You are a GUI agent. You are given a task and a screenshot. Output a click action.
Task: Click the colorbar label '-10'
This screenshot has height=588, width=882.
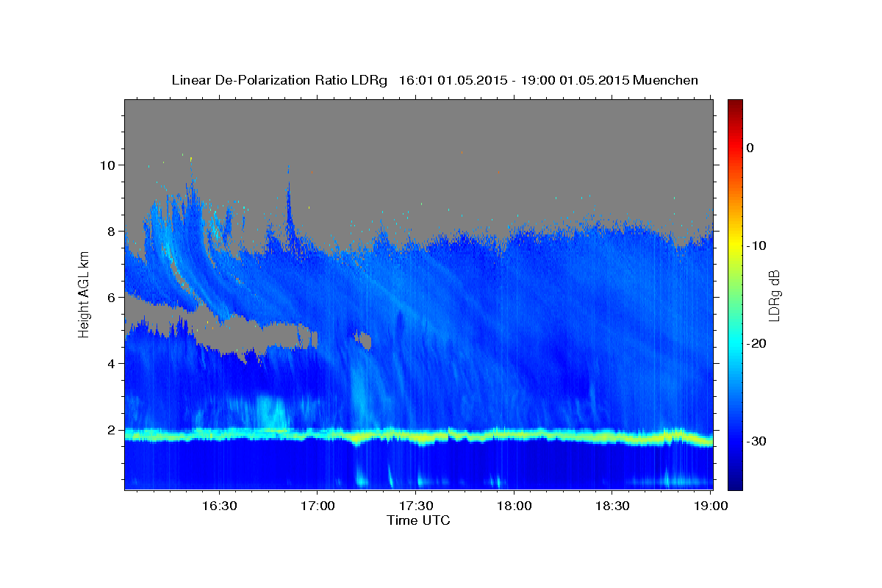(x=756, y=245)
